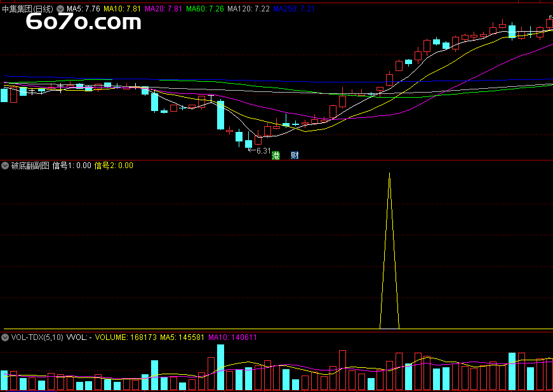Viewport: 553px width, 392px height.
Task: Click the MA20: 7.81 label
Action: click(164, 9)
